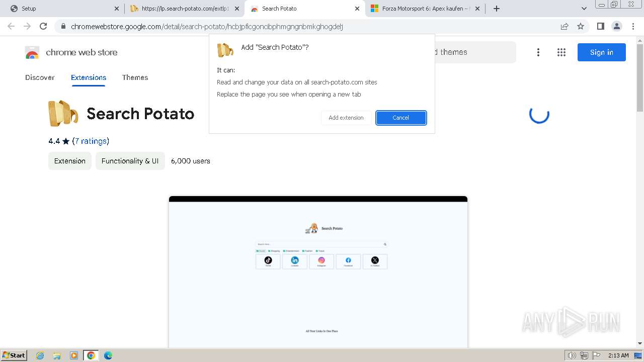The height and width of the screenshot is (362, 644).
Task: Launch Internet Explorer from taskbar
Action: tap(40, 355)
